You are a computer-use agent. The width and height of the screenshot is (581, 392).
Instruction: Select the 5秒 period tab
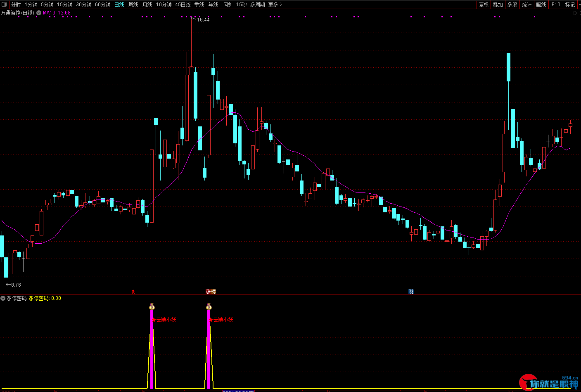(228, 5)
